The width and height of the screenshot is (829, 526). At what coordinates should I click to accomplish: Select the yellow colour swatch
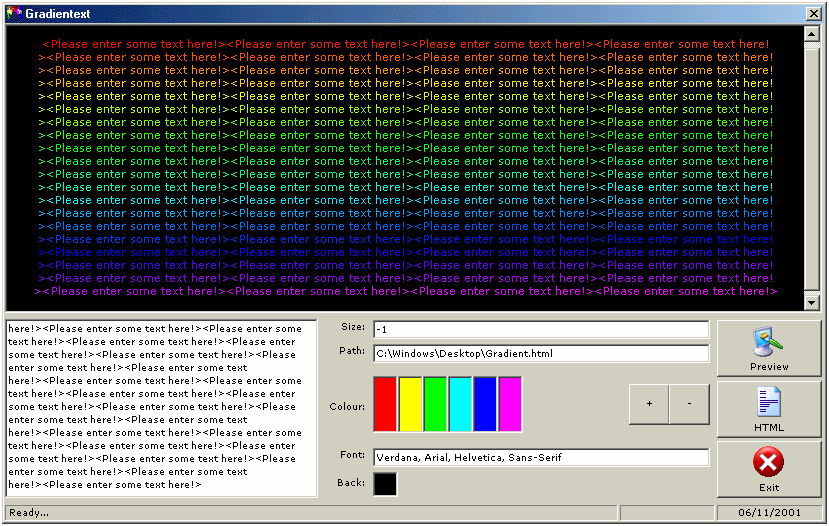click(410, 404)
